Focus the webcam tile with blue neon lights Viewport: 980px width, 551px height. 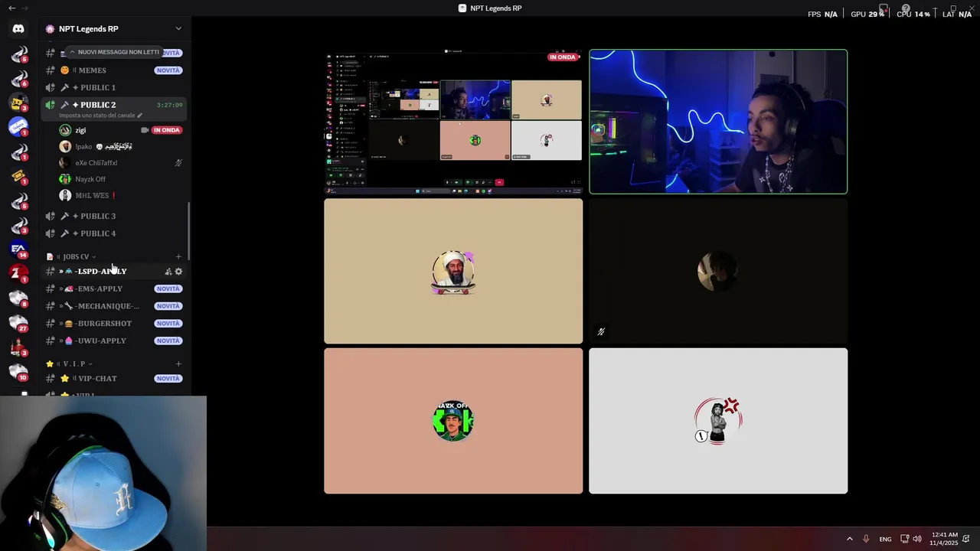tap(718, 122)
